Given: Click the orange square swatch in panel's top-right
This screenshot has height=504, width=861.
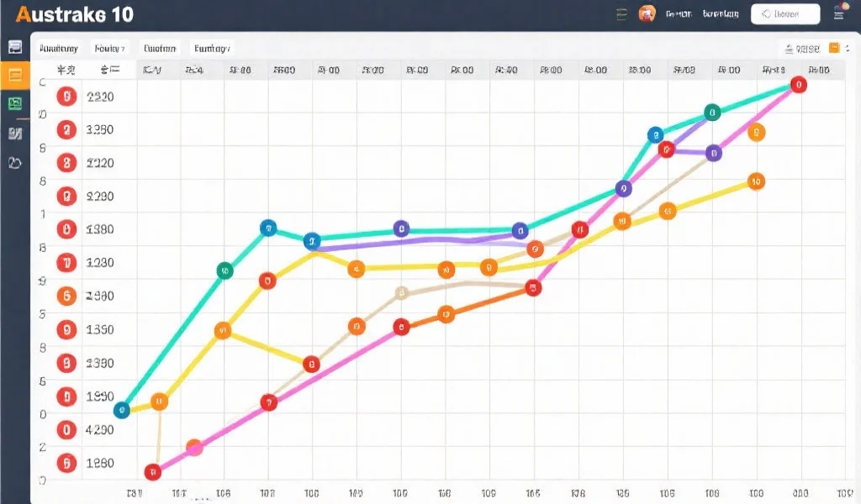Looking at the screenshot, I should click(x=834, y=48).
